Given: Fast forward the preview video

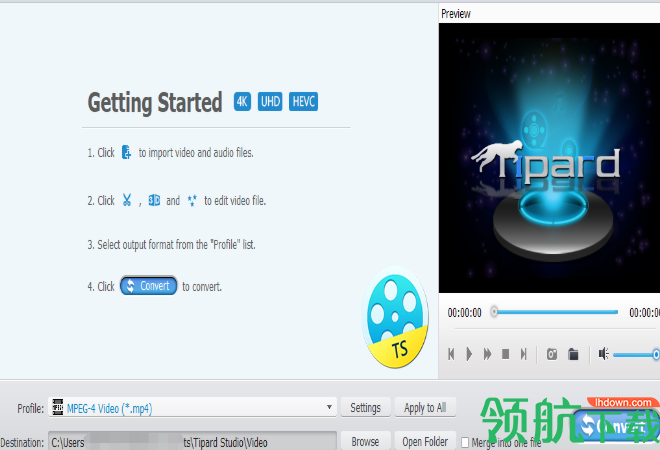Looking at the screenshot, I should coord(487,354).
